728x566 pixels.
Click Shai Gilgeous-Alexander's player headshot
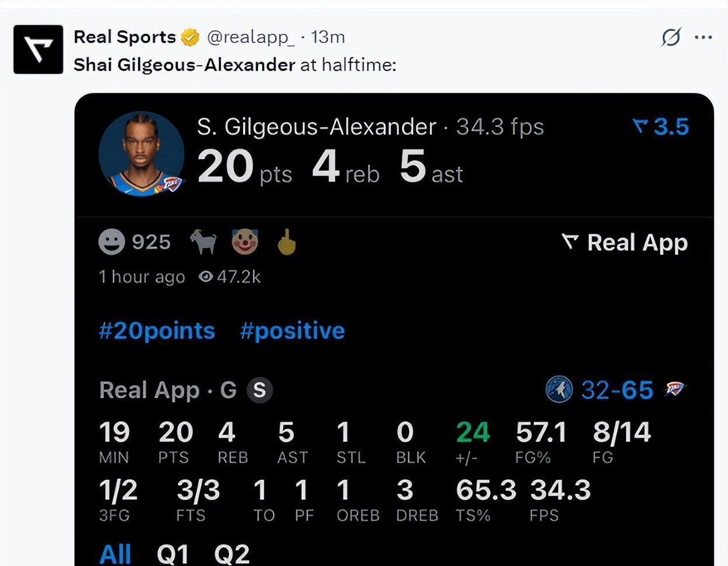pyautogui.click(x=141, y=154)
